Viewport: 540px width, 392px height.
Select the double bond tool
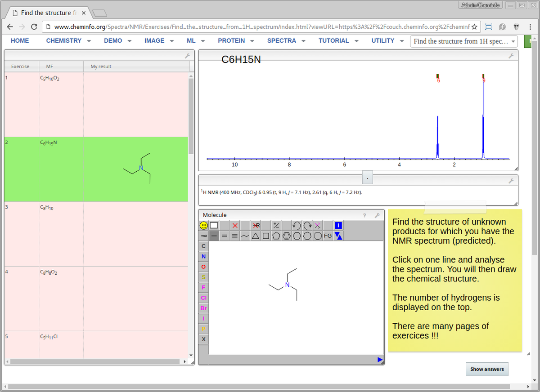(225, 236)
